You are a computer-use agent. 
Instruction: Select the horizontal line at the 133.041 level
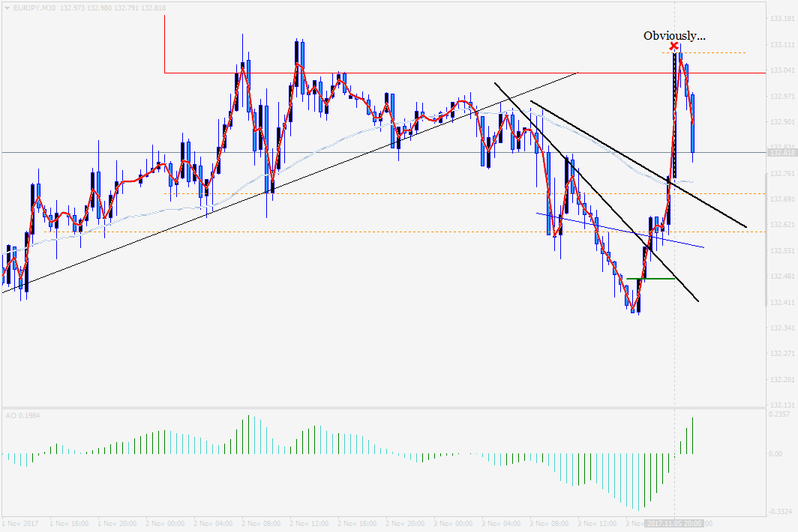point(450,73)
